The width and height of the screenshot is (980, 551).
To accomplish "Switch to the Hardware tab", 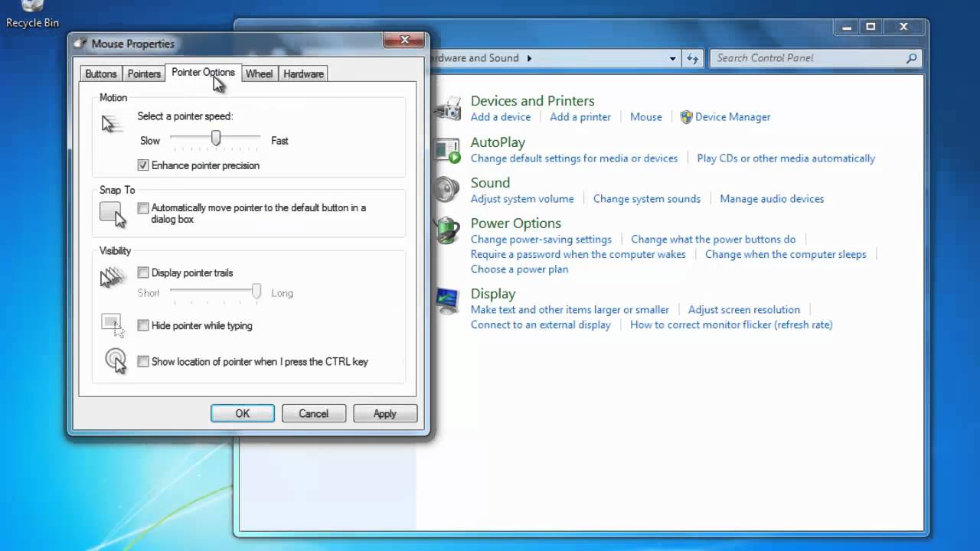I will pyautogui.click(x=303, y=73).
